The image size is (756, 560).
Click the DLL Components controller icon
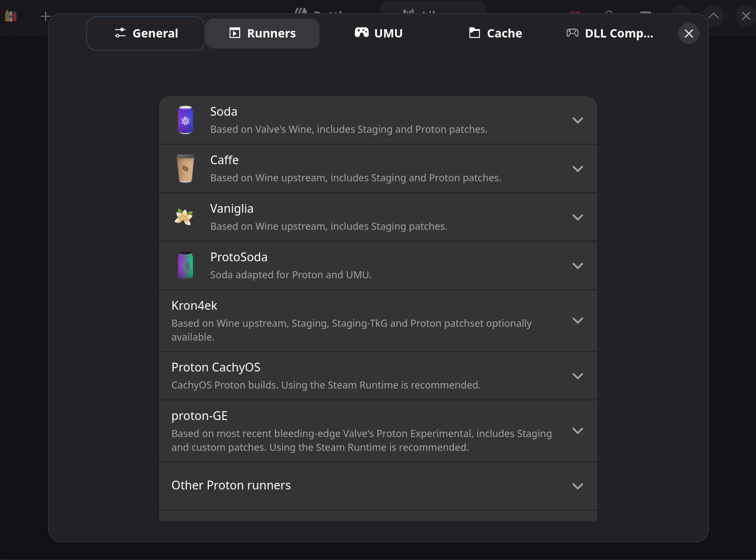[573, 33]
